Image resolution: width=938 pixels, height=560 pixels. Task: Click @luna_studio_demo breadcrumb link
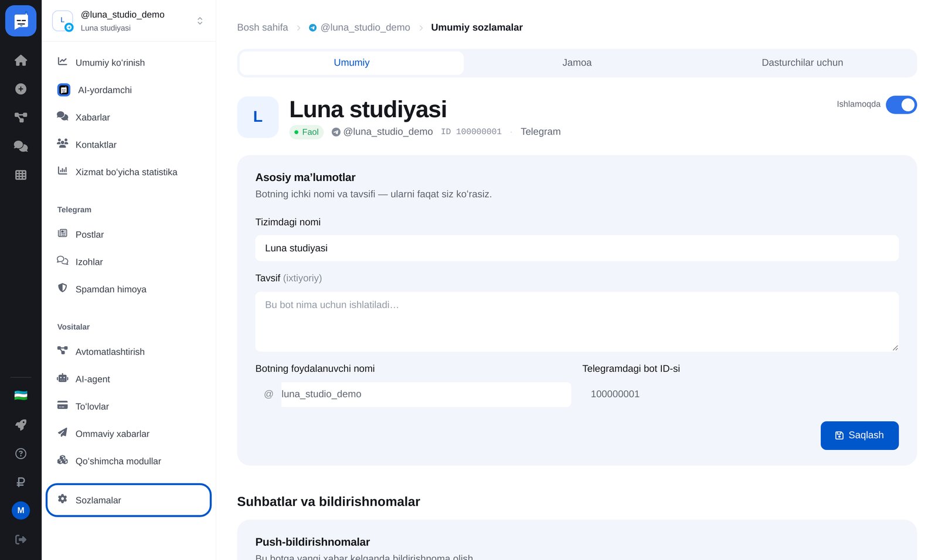tap(359, 28)
